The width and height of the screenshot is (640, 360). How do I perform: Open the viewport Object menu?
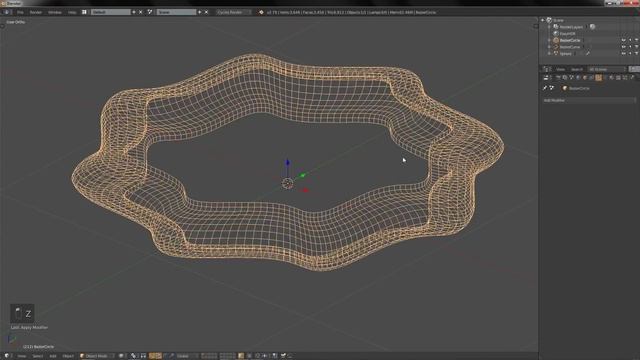(x=68, y=356)
